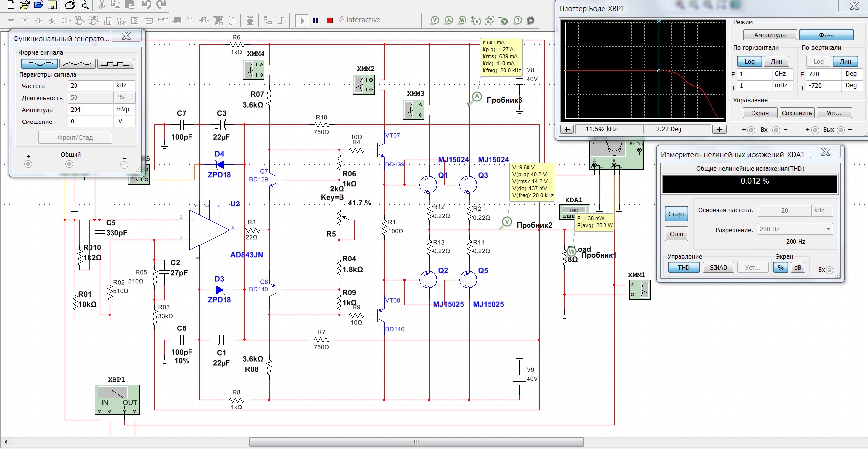Switch Bode plotter to Амплитуда mode
Viewport: 868px width, 449px height.
click(x=770, y=35)
